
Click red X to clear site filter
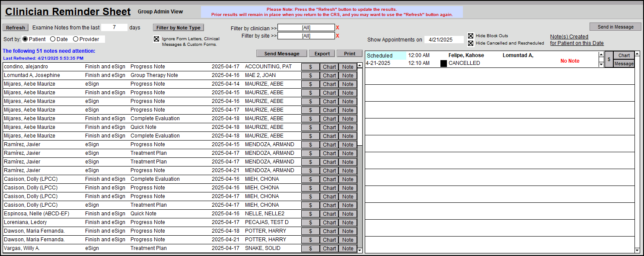click(338, 36)
